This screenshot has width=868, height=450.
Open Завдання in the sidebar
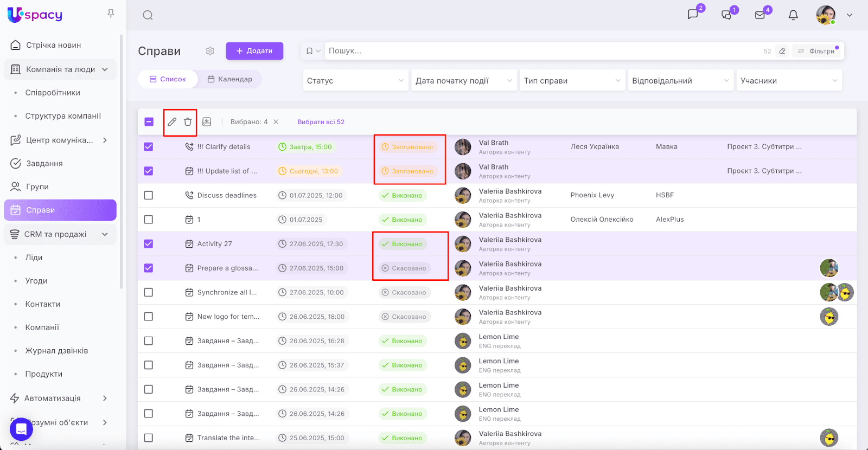[44, 163]
